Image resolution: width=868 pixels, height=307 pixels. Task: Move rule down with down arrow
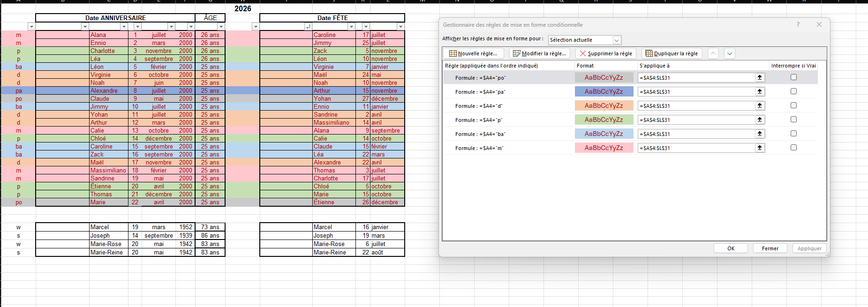coord(730,53)
